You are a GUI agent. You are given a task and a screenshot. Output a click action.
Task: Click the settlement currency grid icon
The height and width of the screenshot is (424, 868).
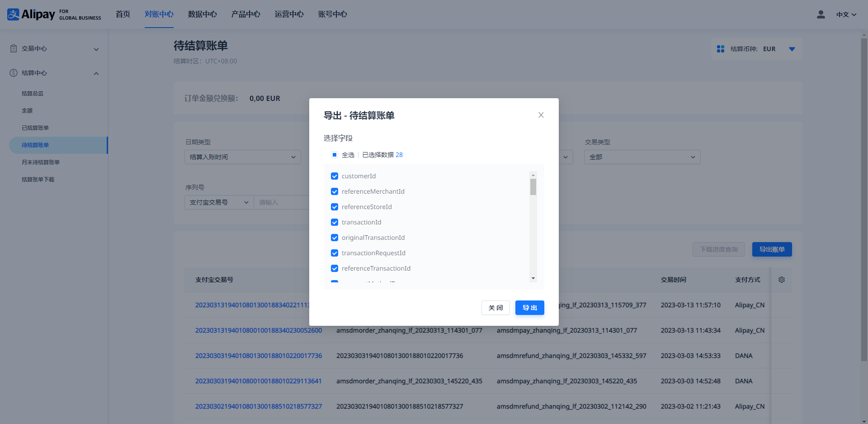pyautogui.click(x=720, y=49)
